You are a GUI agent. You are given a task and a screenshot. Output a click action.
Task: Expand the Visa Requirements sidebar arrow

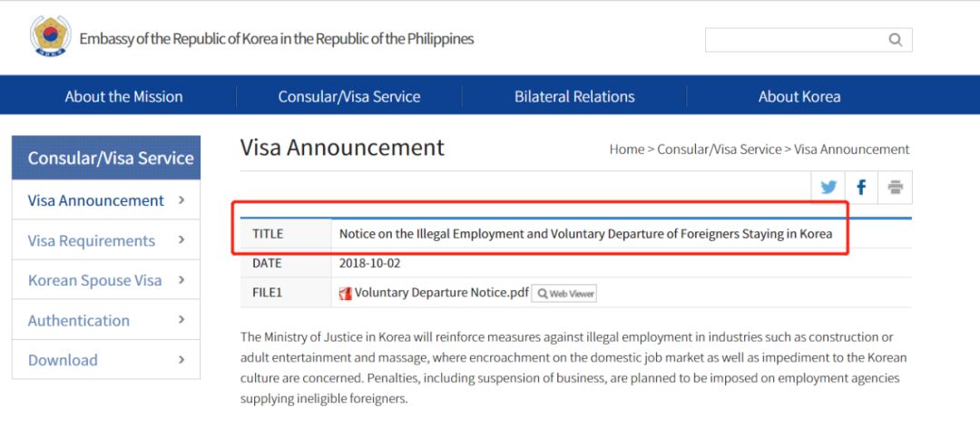[x=182, y=240]
